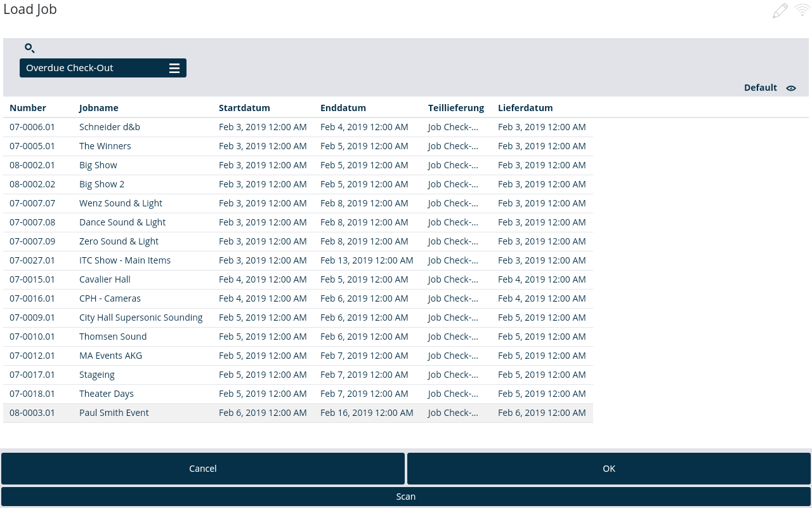Viewport: 812px width, 508px height.
Task: Select the Theater Days job
Action: (x=298, y=394)
